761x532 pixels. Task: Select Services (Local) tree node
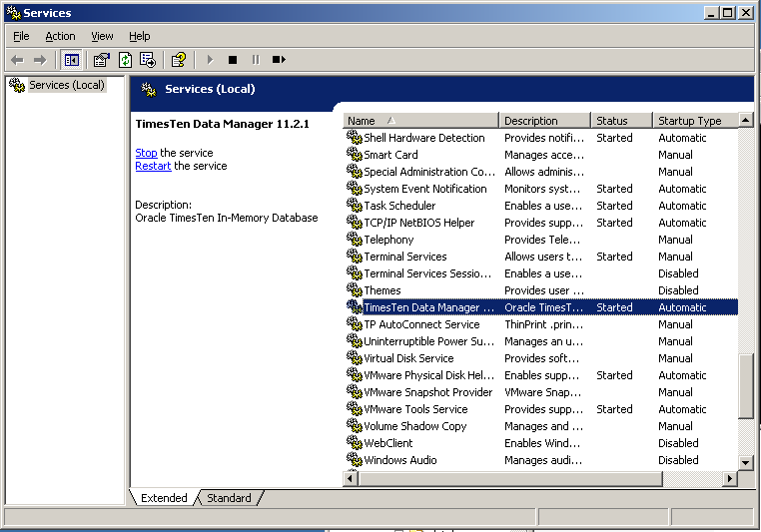[67, 86]
